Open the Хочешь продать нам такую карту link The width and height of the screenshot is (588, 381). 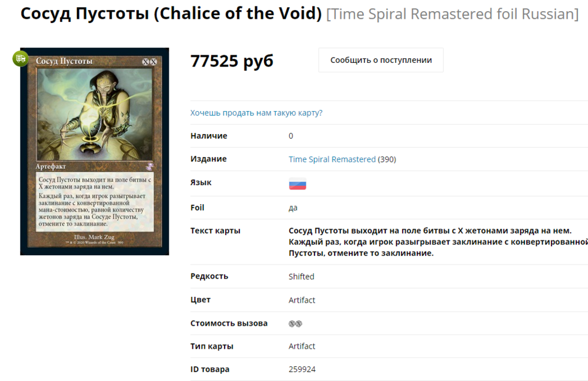[256, 113]
